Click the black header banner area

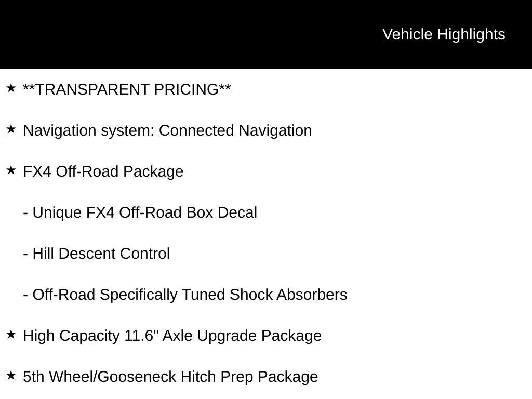[266, 34]
